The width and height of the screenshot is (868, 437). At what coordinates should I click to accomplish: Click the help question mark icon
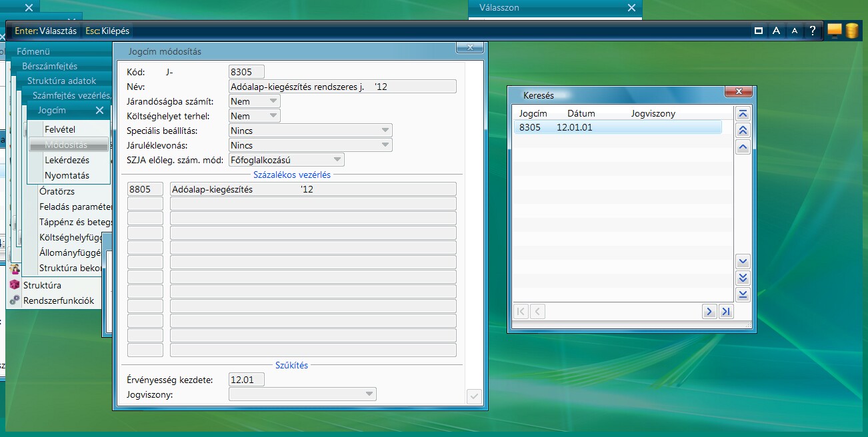812,31
